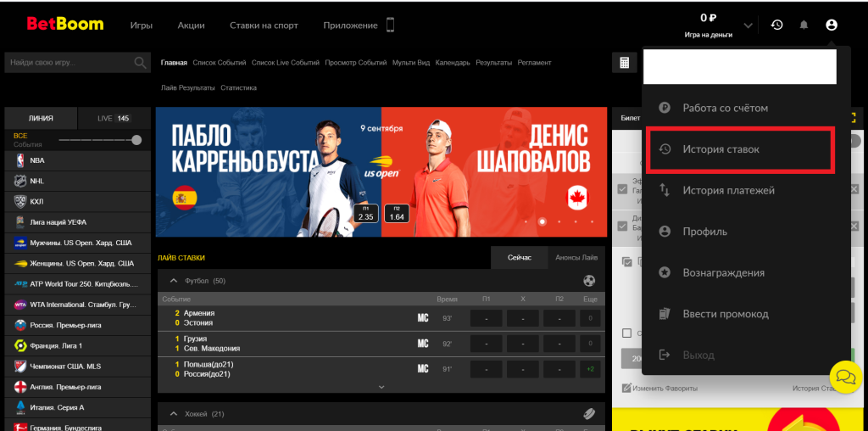Collapse the Хоккей section
Screen dimensions: 868x431
click(x=174, y=414)
